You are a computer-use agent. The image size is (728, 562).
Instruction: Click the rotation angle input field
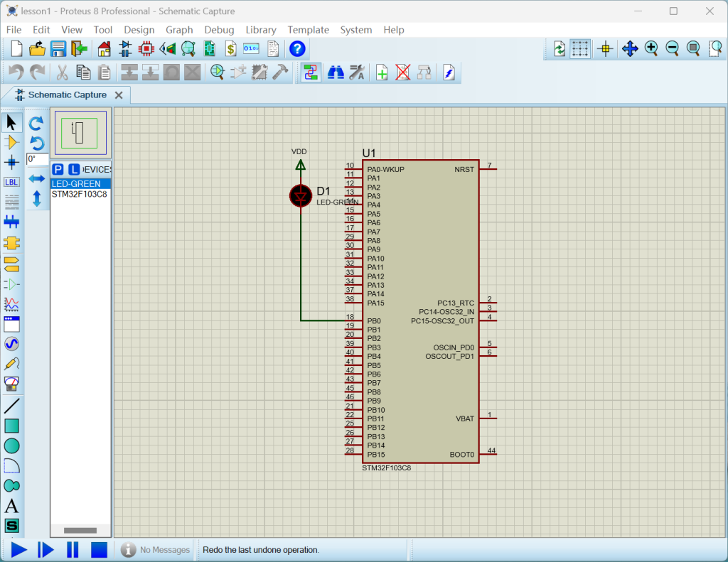[x=37, y=159]
